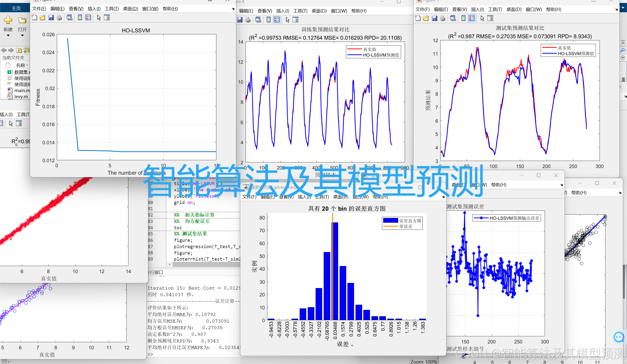Click HO-LSSVM预测值 legend entry in test figure
This screenshot has height=364, width=627.
(576, 53)
